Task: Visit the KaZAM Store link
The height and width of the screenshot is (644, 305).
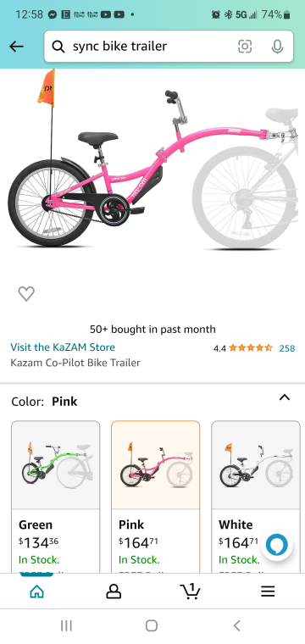Action: click(63, 347)
